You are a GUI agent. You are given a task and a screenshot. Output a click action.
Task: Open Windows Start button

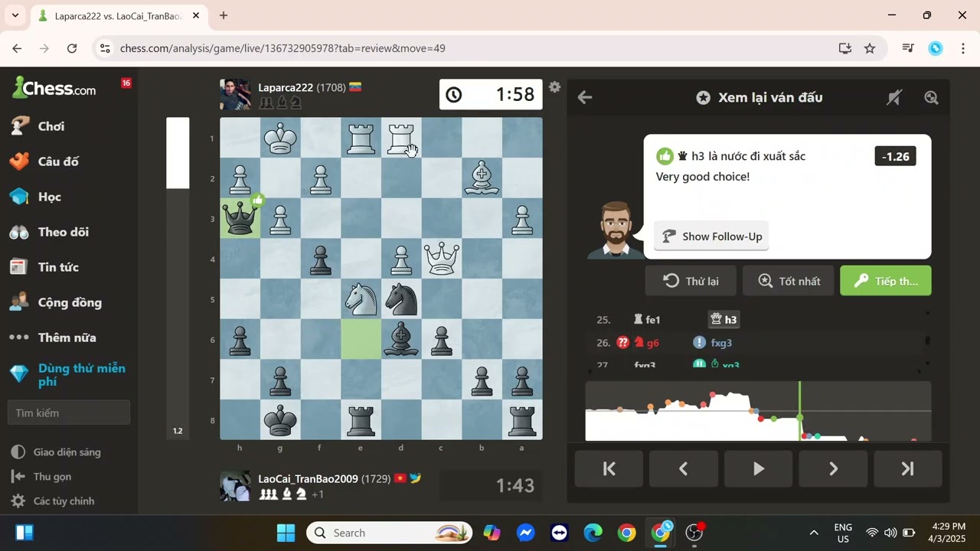click(x=286, y=533)
